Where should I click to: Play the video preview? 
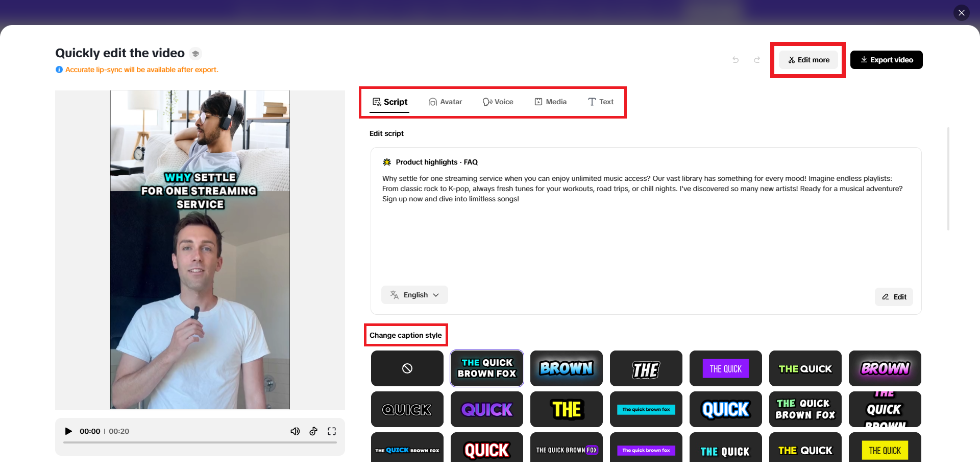[x=69, y=431]
